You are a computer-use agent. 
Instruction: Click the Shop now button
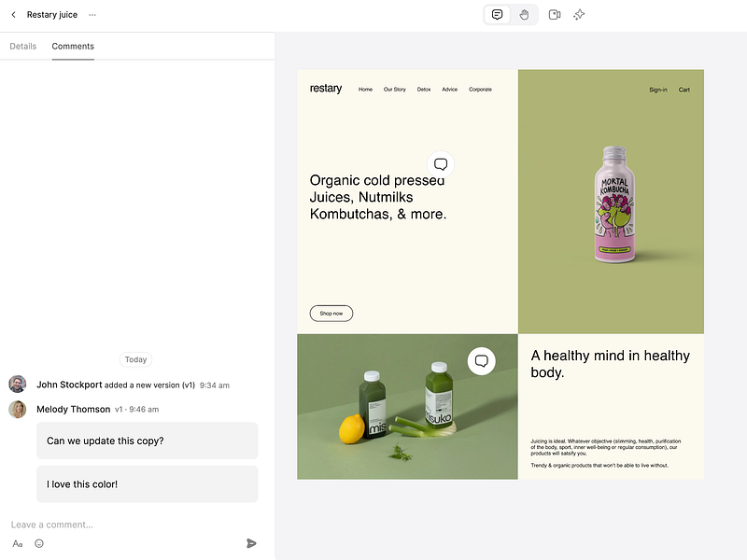pos(331,314)
